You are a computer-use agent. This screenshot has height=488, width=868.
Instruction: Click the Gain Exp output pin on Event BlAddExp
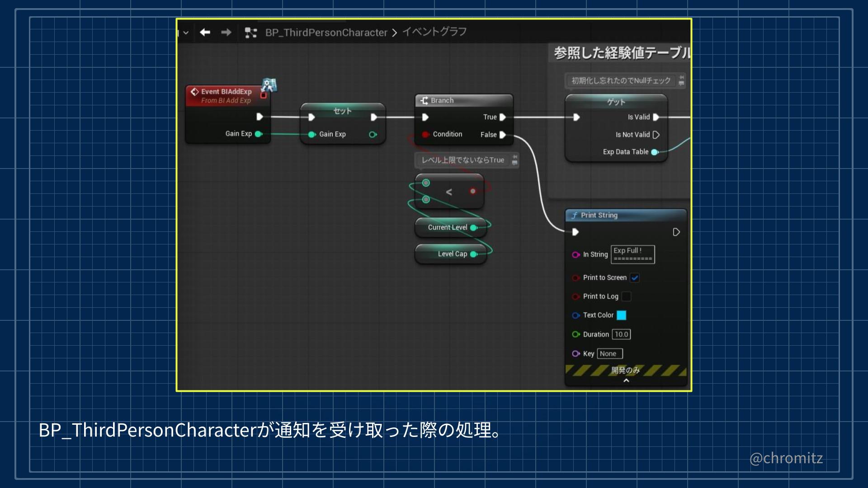(259, 134)
